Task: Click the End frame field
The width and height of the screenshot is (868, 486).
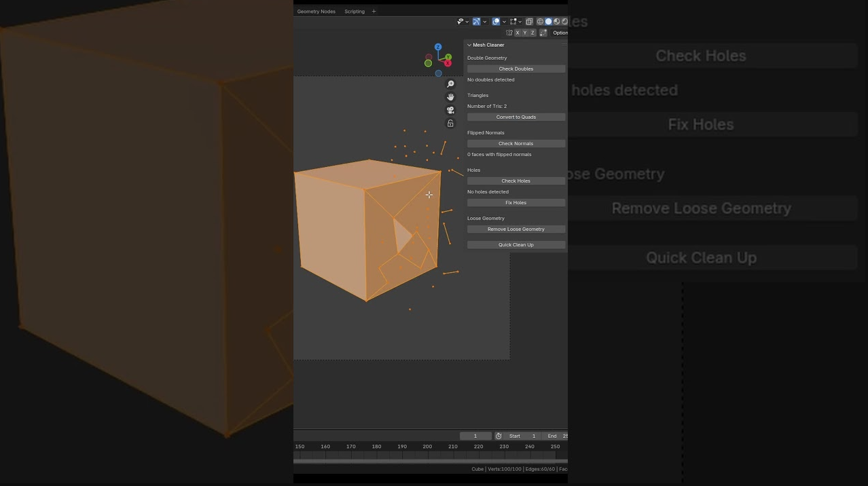Action: 556,436
